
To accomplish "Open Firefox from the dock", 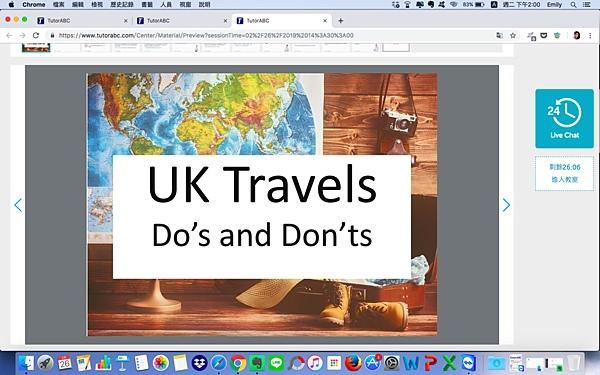I will (353, 363).
